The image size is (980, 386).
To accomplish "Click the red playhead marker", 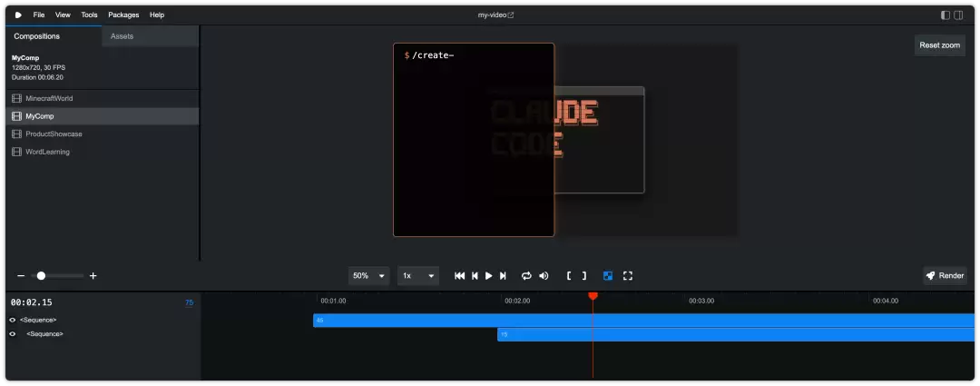I will click(593, 296).
